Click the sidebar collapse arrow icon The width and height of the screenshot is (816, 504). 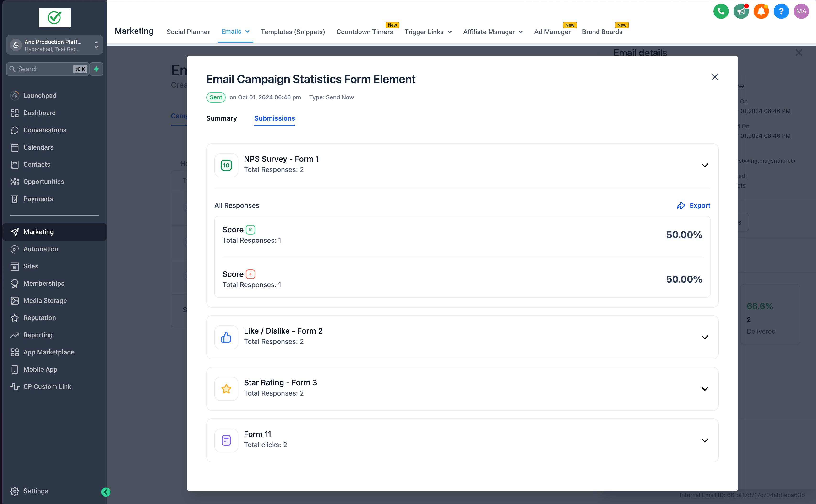106,492
